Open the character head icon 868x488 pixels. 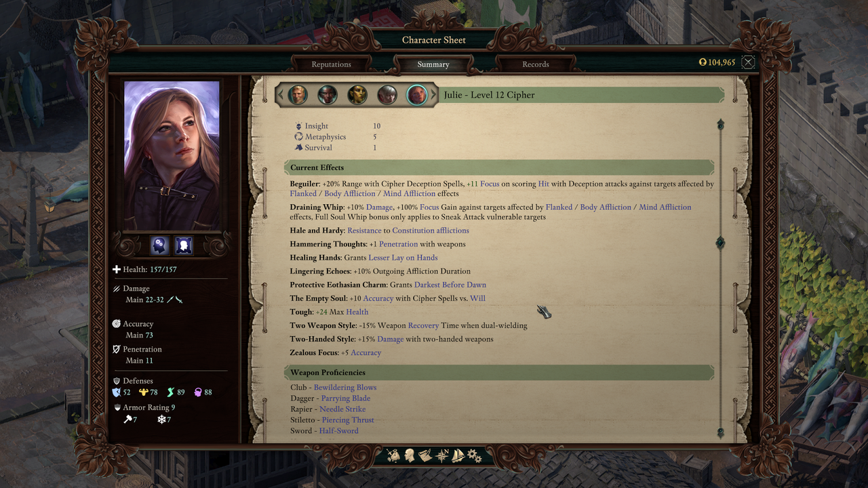[x=410, y=455]
